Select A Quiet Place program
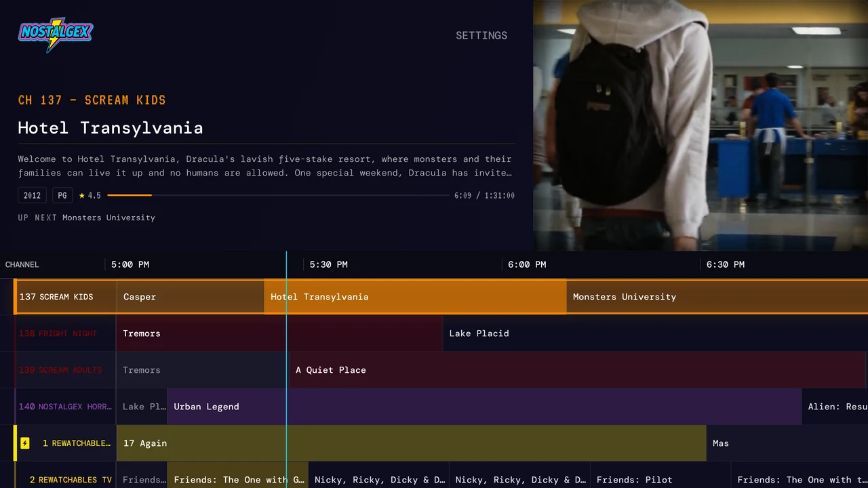Screen dimensions: 868x488 coord(577,370)
